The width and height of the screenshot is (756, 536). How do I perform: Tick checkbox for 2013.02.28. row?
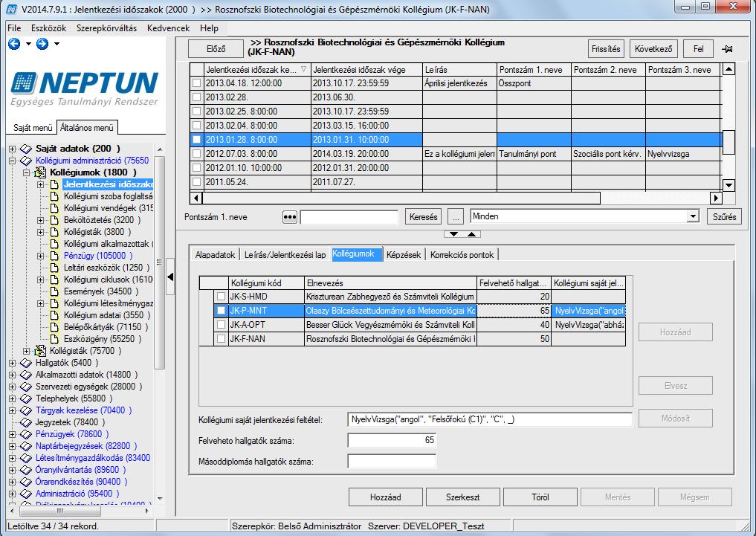(x=197, y=97)
